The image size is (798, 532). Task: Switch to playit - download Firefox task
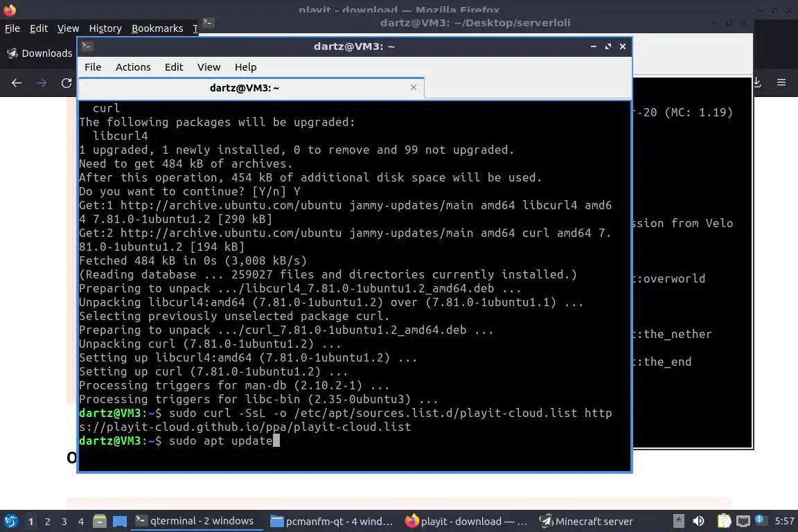coord(466,522)
